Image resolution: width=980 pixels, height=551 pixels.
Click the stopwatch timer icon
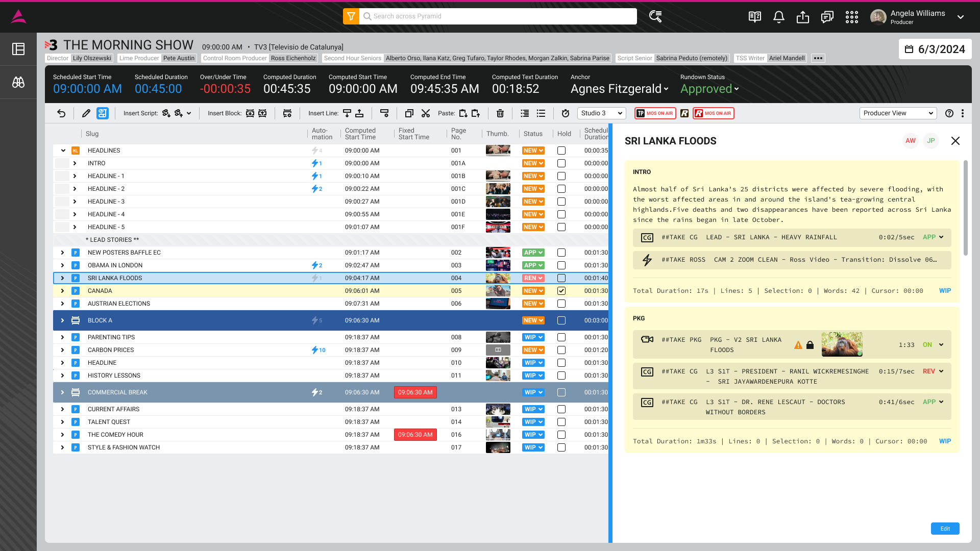(x=565, y=113)
